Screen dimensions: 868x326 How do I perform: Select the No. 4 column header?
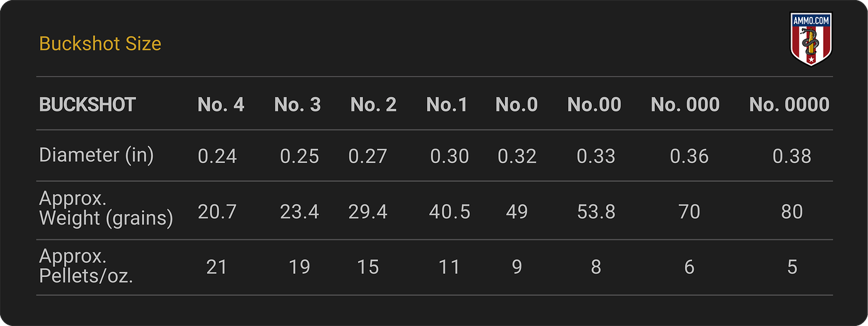coord(221,104)
